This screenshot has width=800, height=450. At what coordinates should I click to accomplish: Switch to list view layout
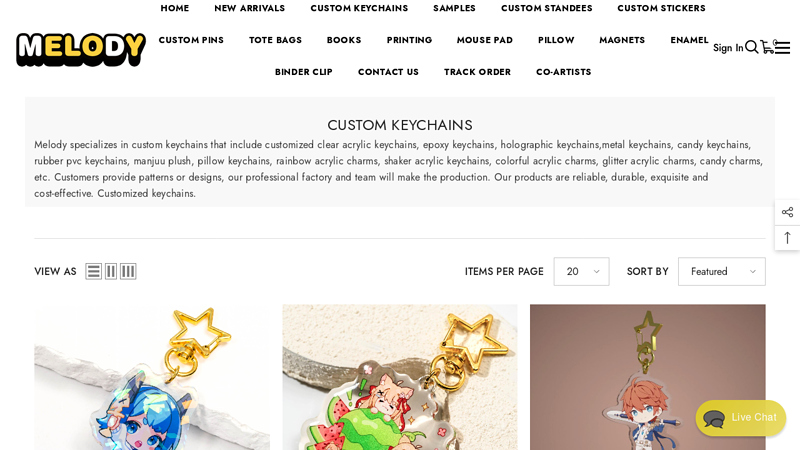point(93,271)
